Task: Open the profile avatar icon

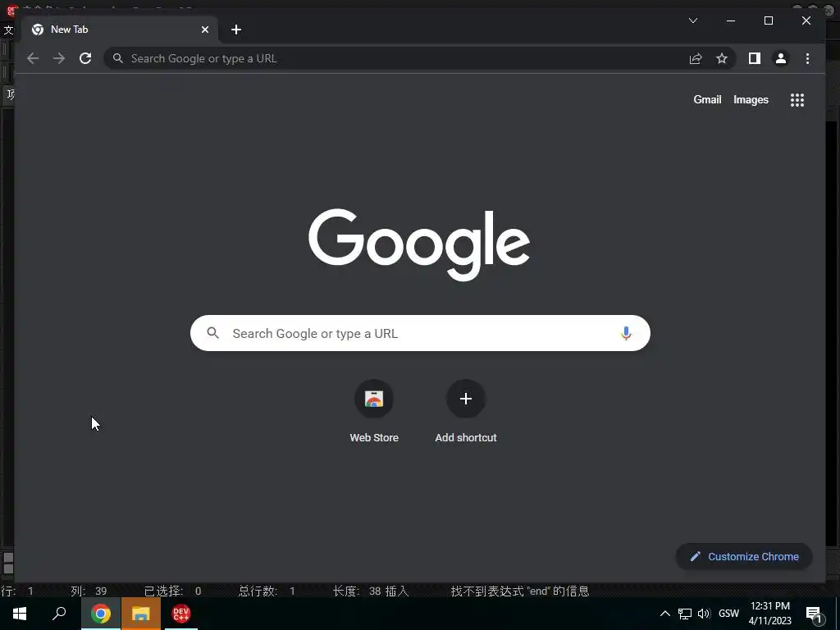Action: (781, 58)
